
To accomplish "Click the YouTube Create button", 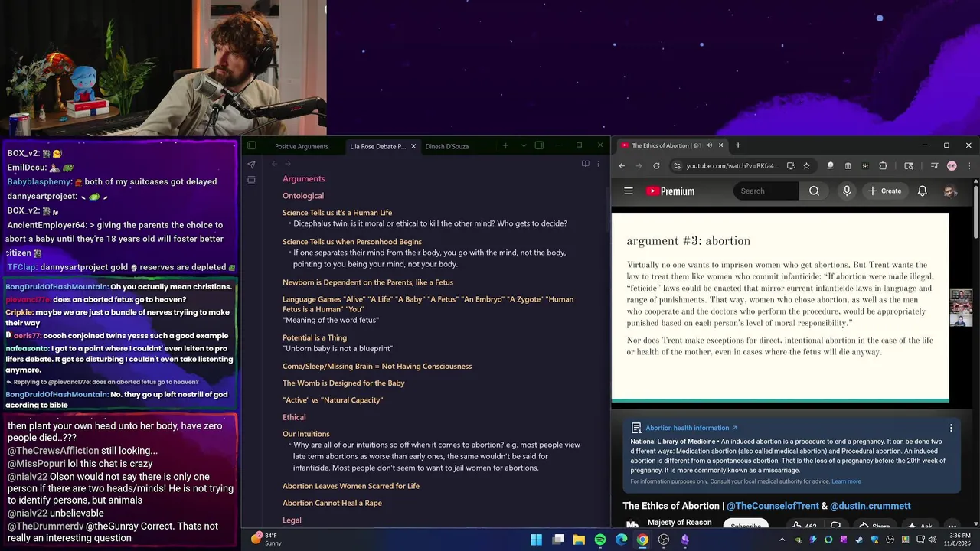I will tap(884, 191).
